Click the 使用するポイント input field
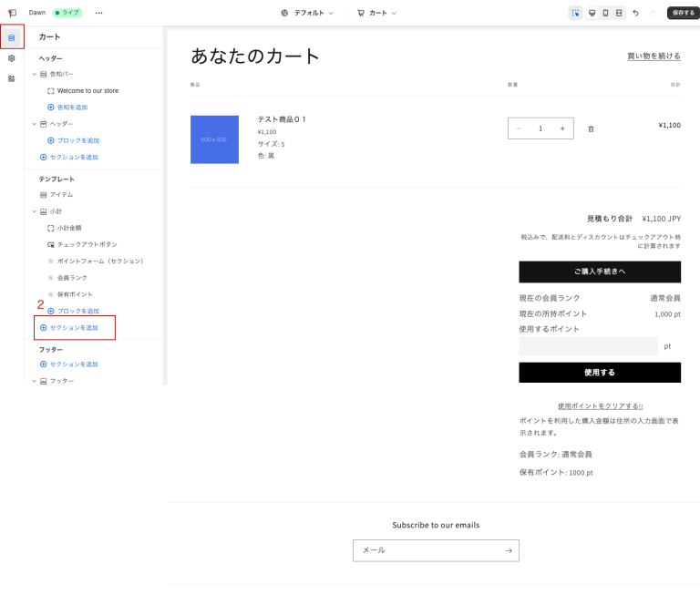Viewport: 700px width, 605px height. 588,346
